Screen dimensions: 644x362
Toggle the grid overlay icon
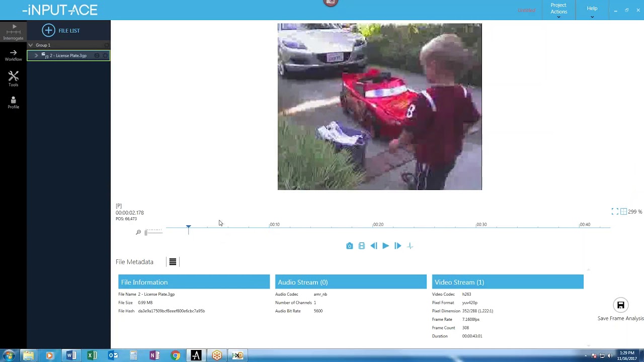(x=623, y=212)
